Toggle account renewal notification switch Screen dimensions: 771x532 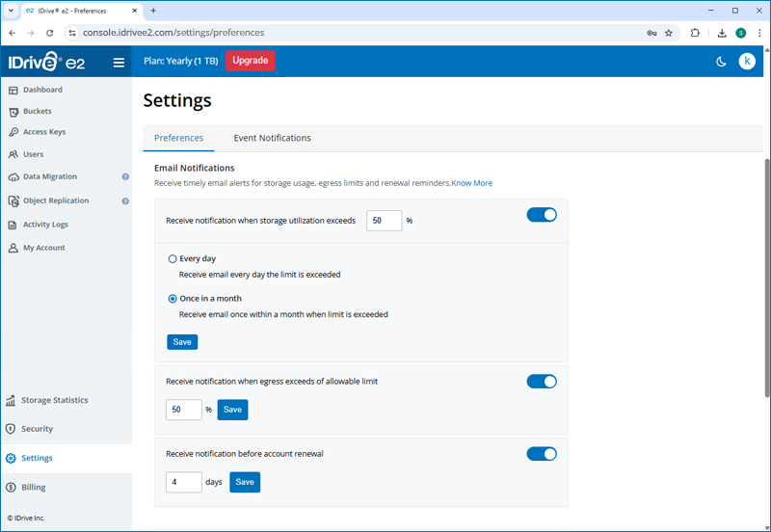coord(542,454)
